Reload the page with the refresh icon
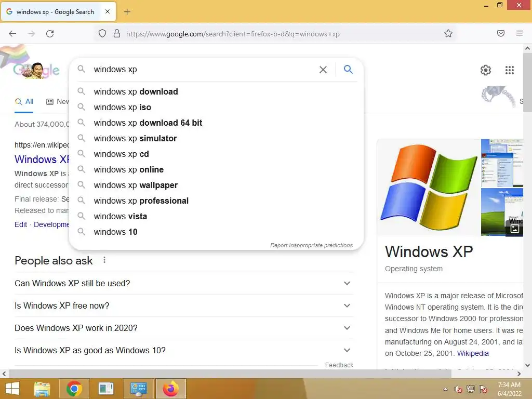 coord(50,34)
